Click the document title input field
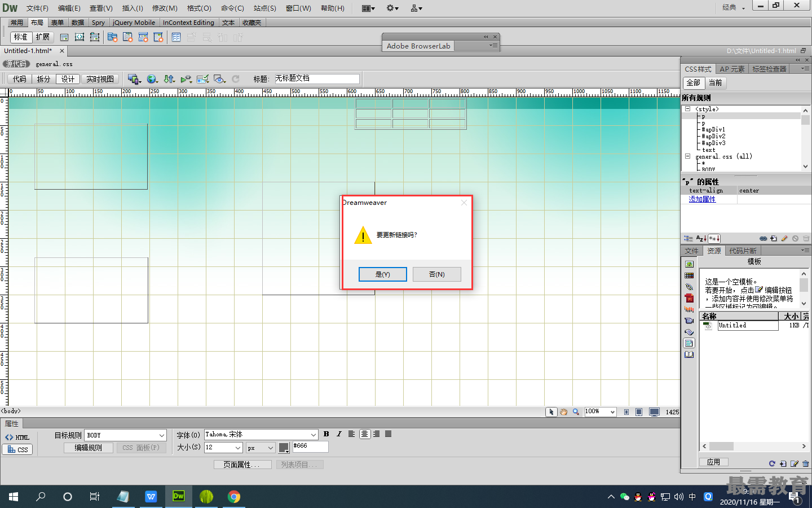The width and height of the screenshot is (812, 508). point(317,78)
